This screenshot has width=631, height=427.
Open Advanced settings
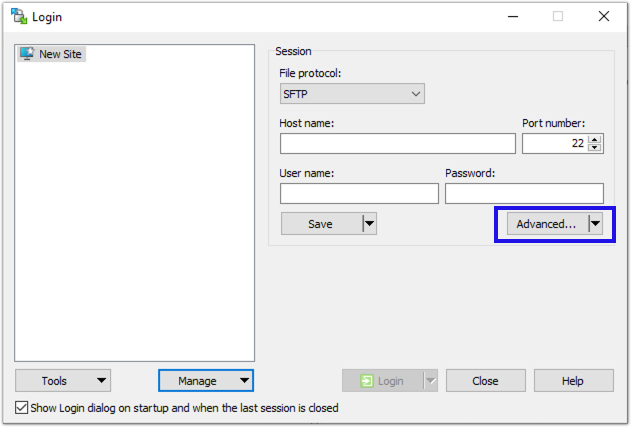[547, 224]
